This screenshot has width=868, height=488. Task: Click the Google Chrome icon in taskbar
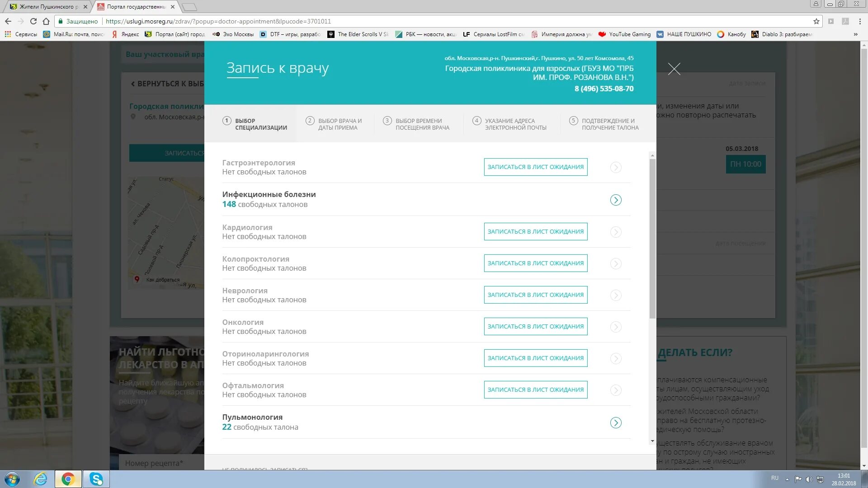pyautogui.click(x=67, y=479)
